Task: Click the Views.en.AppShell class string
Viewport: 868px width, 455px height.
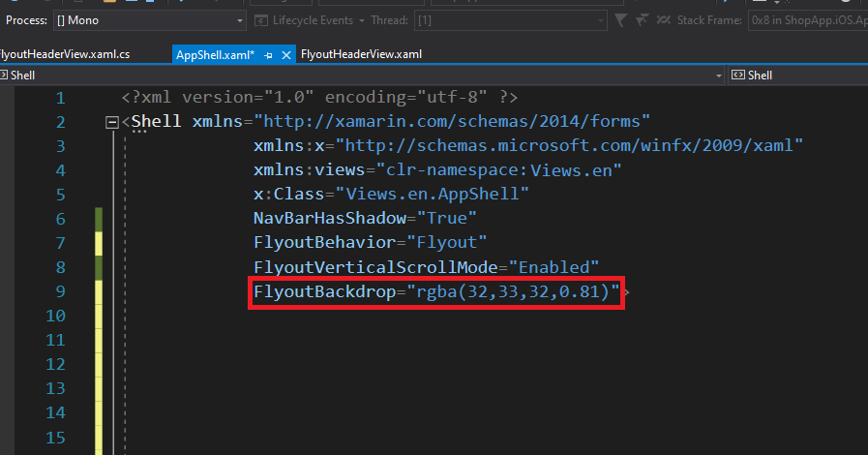Action: 432,195
